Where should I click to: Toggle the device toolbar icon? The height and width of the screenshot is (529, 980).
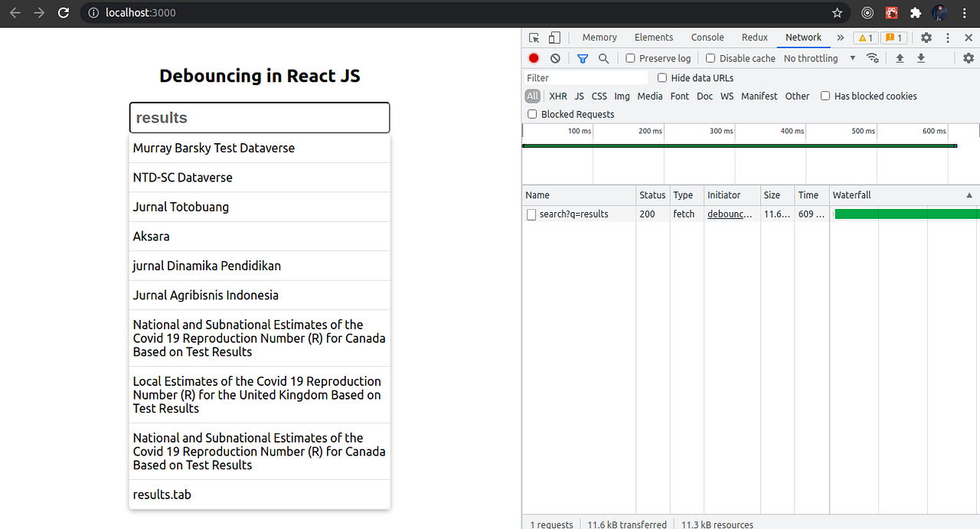click(554, 37)
